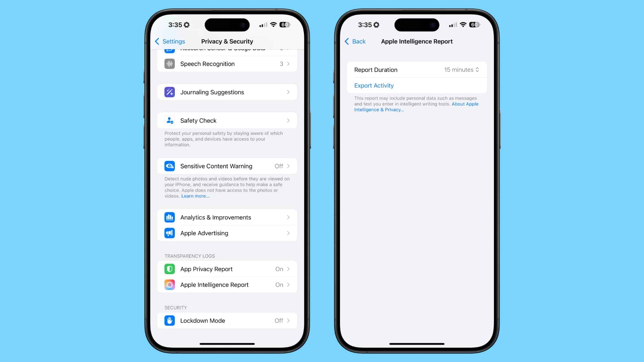Toggle Lockdown Mode on or off
The image size is (644, 362).
tap(226, 320)
